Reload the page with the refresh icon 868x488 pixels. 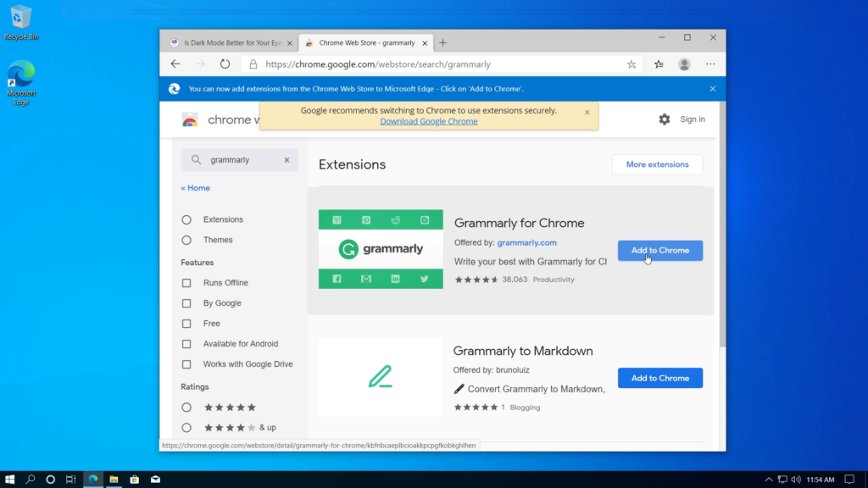click(x=225, y=64)
